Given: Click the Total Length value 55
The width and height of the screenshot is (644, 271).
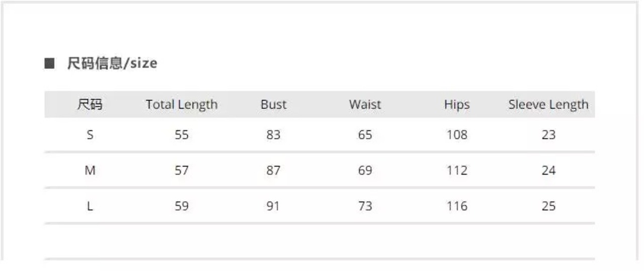Looking at the screenshot, I should tap(182, 135).
